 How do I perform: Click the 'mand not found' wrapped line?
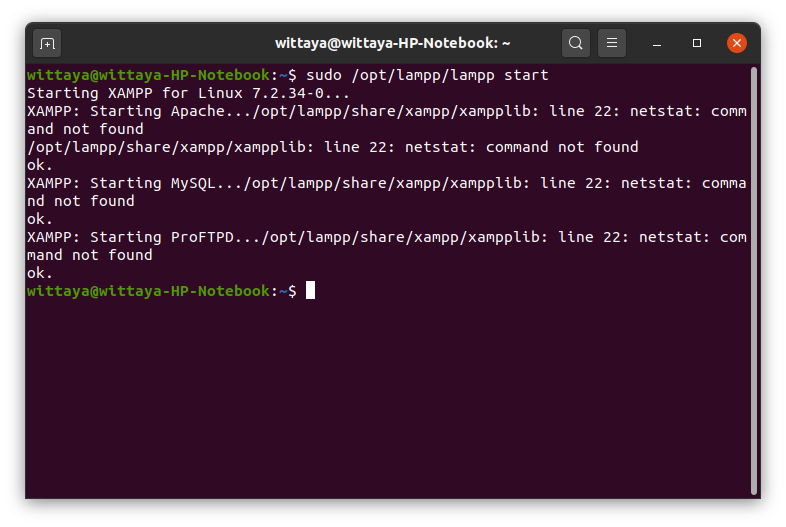(90, 255)
